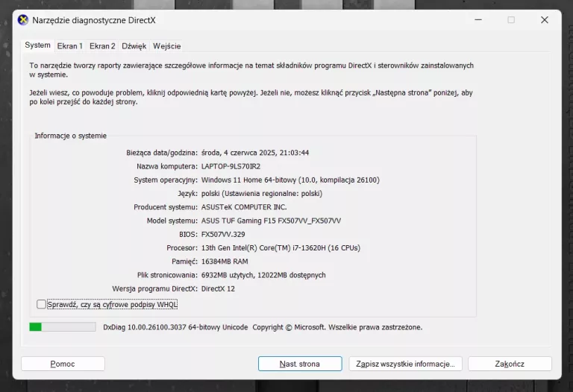573x392 pixels.
Task: Click the DirectX diagnostic tool title icon
Action: point(22,20)
